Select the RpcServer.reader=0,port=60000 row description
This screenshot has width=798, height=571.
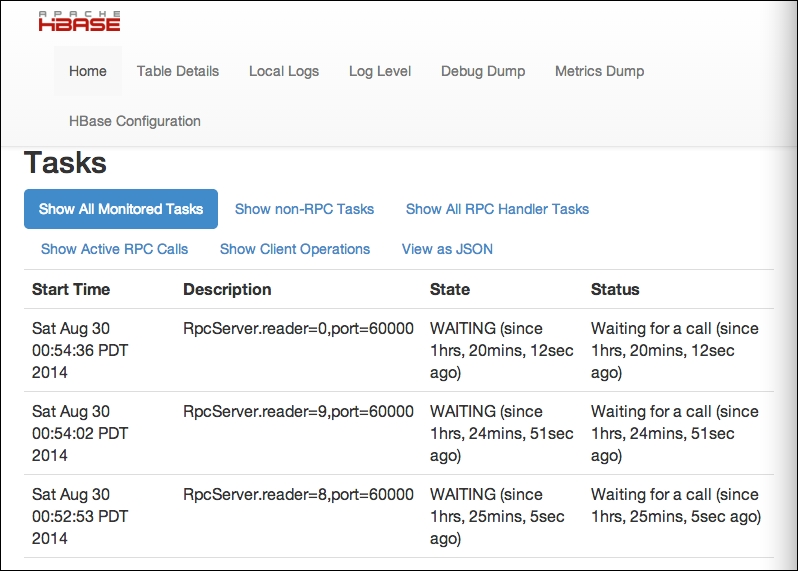(x=298, y=329)
